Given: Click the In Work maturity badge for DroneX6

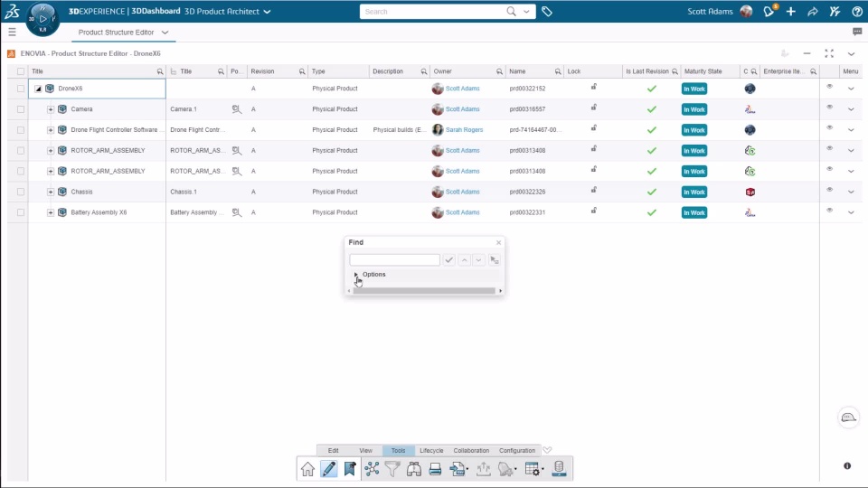Looking at the screenshot, I should (694, 89).
